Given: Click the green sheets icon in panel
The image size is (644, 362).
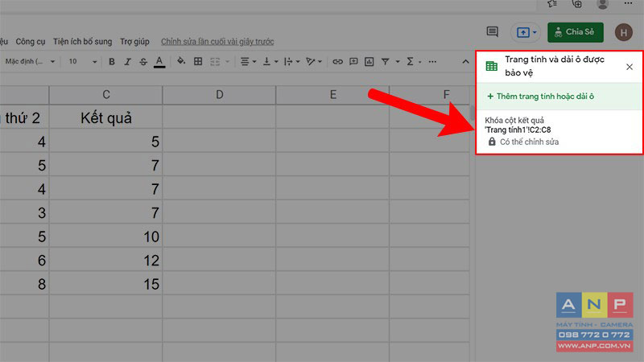Looking at the screenshot, I should [492, 66].
